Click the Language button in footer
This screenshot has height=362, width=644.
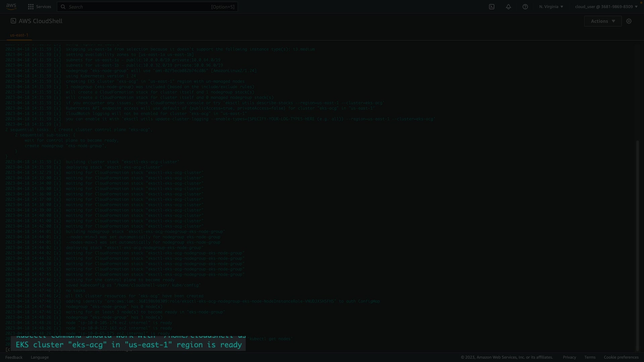click(x=40, y=357)
